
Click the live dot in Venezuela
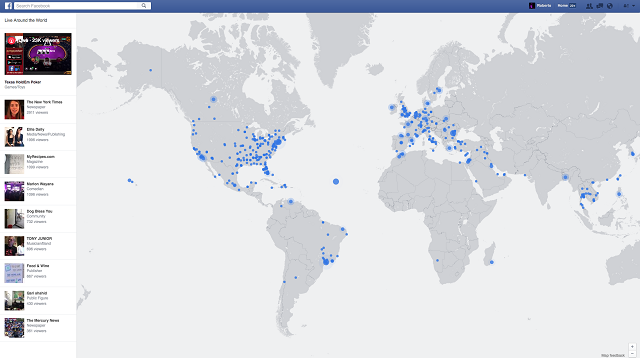pos(291,202)
